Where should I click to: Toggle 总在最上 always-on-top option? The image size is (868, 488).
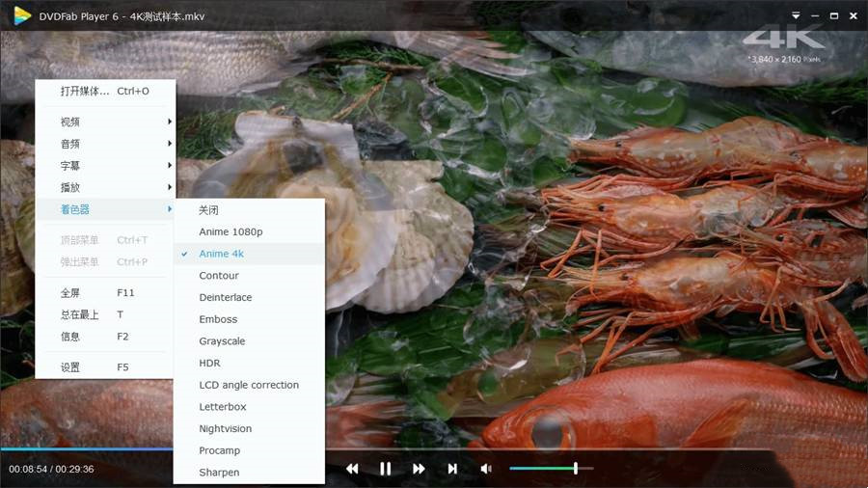click(x=105, y=314)
